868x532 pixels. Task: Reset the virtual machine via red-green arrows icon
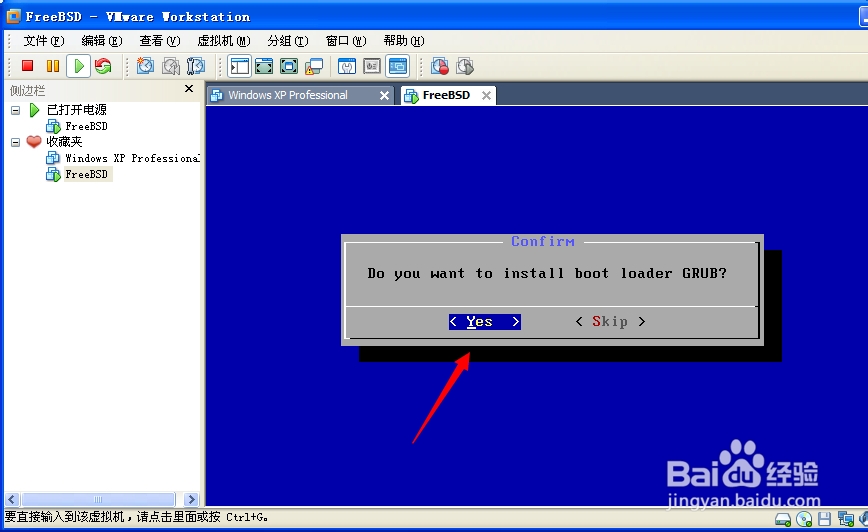[x=103, y=66]
